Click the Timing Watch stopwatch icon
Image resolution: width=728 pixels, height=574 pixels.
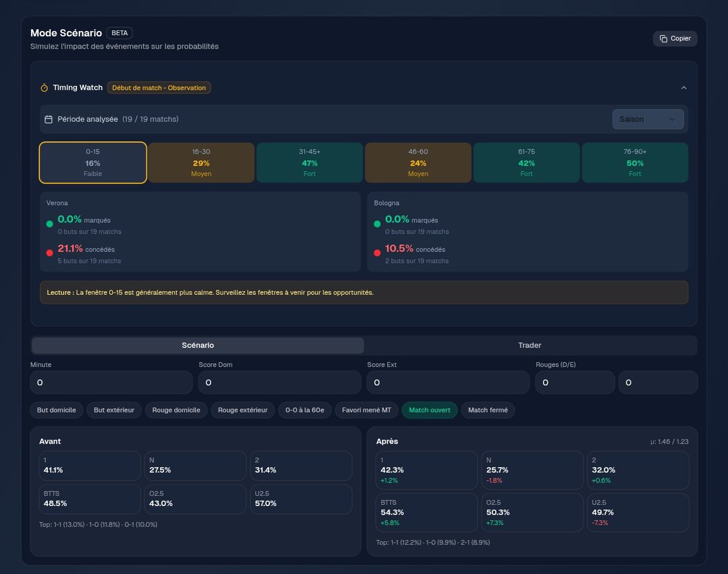(x=44, y=87)
